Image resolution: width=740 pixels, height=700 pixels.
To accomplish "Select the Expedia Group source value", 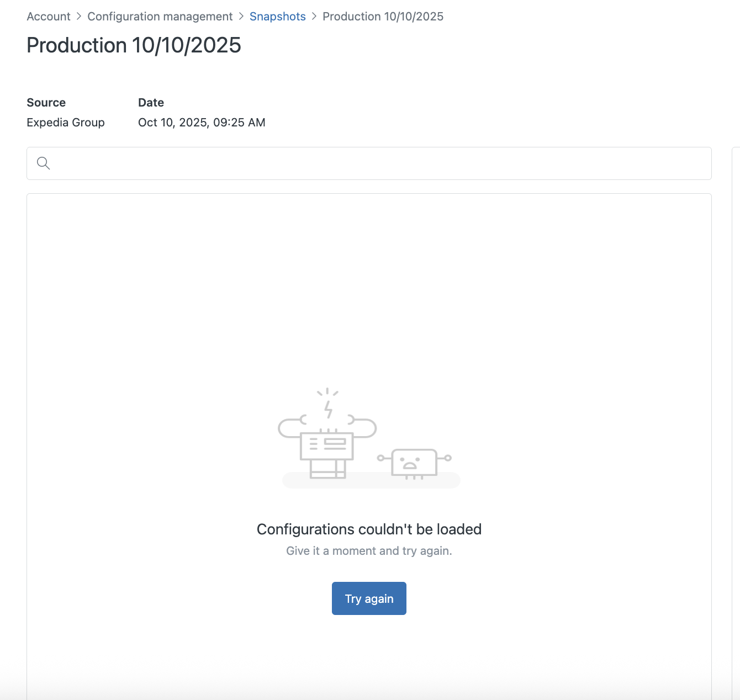I will coord(66,123).
